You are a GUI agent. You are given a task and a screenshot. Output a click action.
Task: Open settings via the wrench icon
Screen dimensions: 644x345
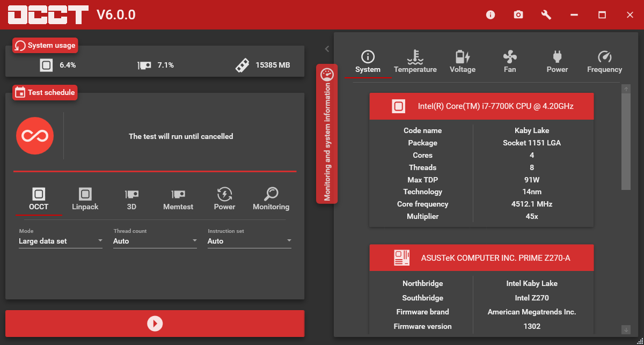(x=546, y=14)
